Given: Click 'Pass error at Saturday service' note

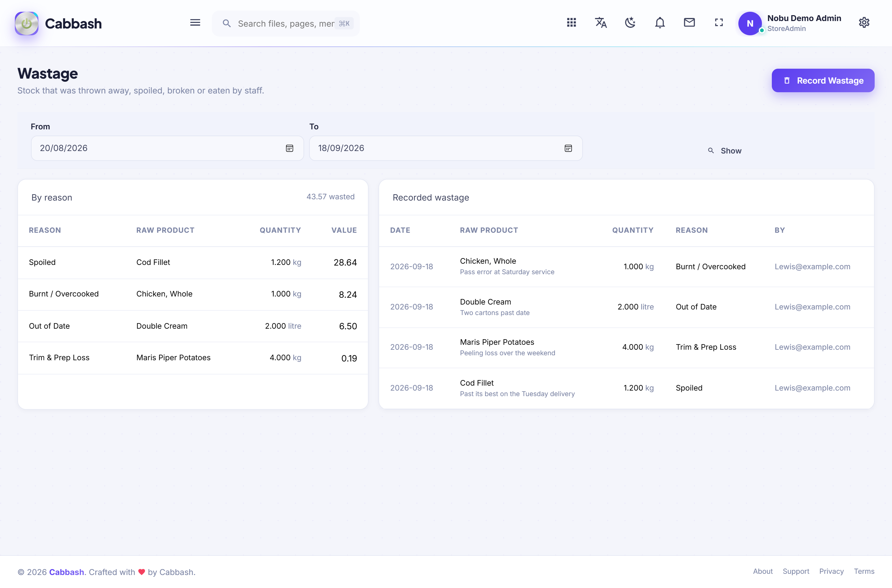Looking at the screenshot, I should pos(507,272).
